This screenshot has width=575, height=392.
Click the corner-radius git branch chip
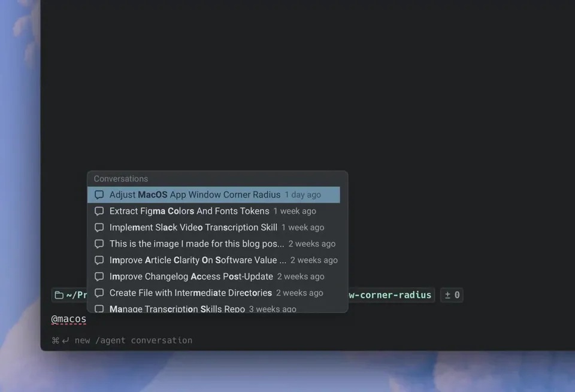(391, 295)
